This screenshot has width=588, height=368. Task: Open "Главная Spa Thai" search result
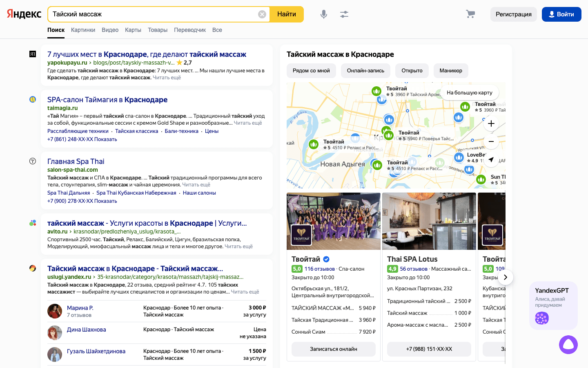(x=76, y=162)
